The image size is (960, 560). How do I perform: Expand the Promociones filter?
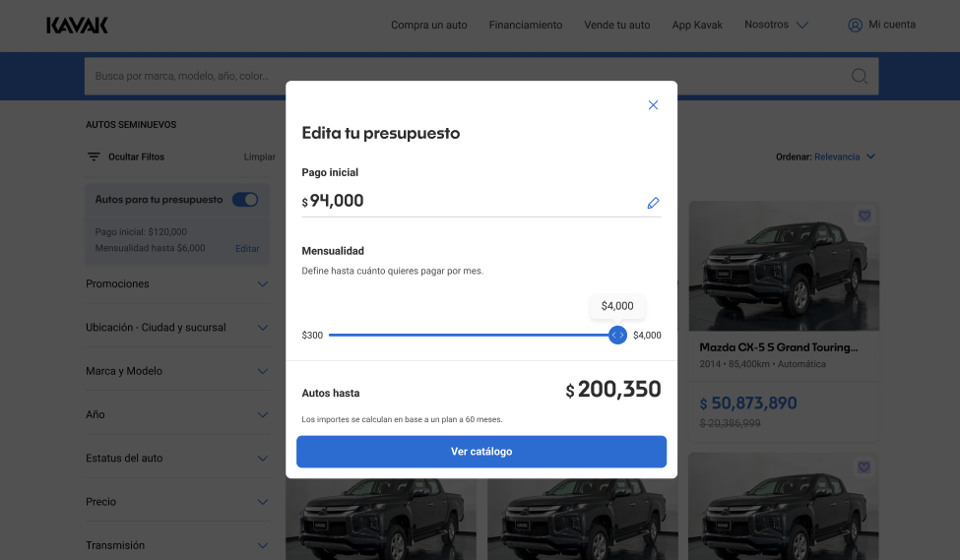262,284
